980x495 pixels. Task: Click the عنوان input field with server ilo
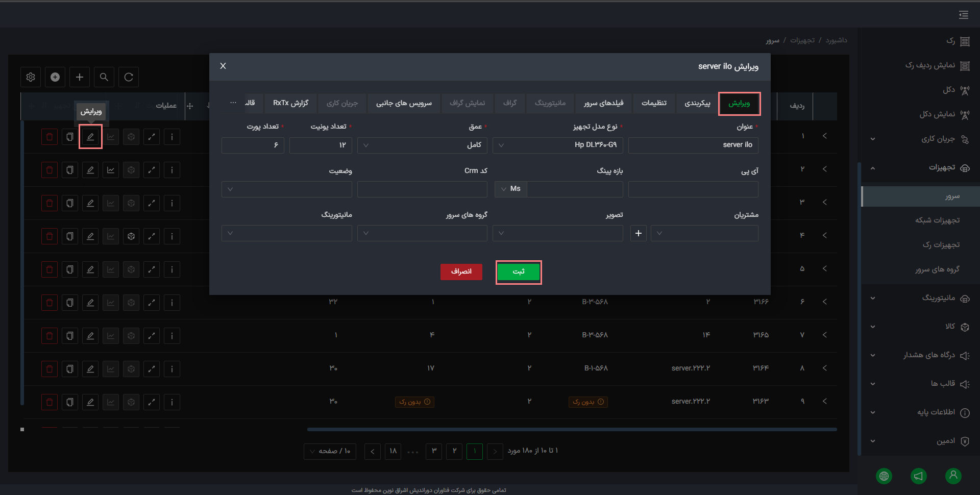693,145
